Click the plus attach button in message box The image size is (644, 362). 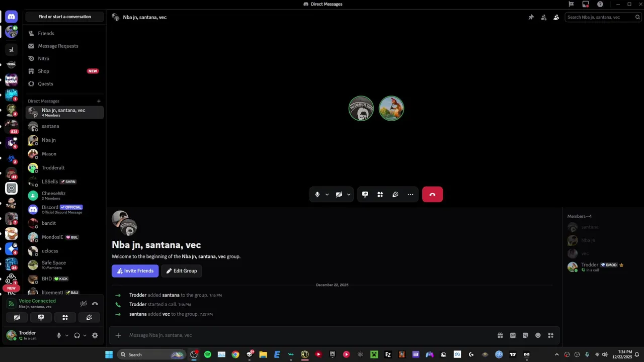(x=118, y=335)
